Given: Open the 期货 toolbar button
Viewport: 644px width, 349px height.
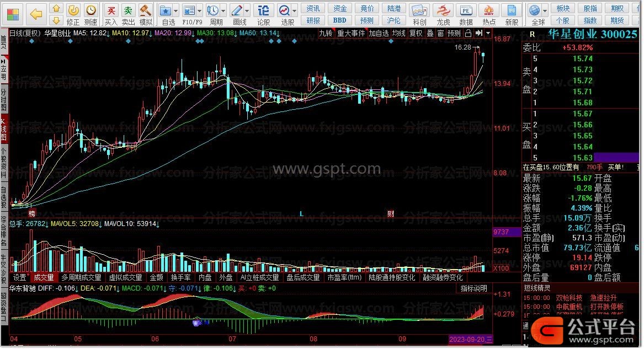Looking at the screenshot, I should (618, 20).
